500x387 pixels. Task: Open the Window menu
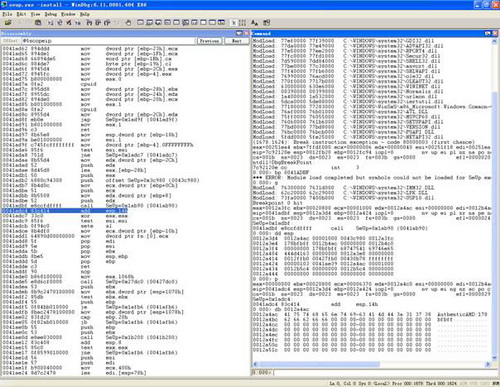pos(68,14)
